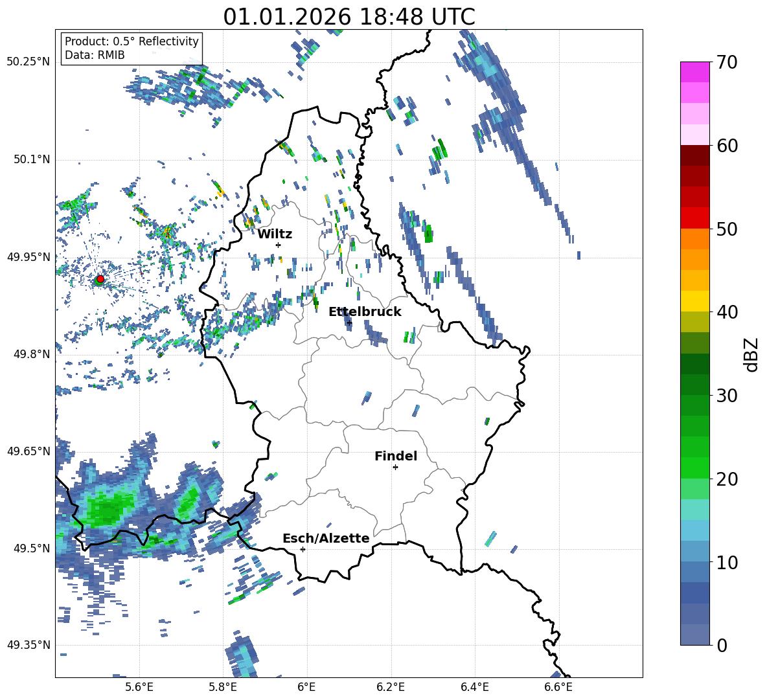Click the 5.8°E longitude label
Image resolution: width=767 pixels, height=700 pixels.
coord(223,687)
